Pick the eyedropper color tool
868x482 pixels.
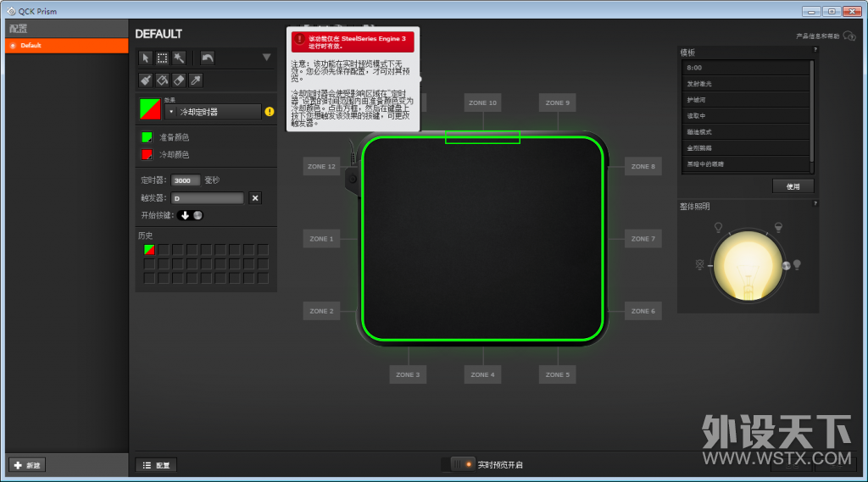coord(196,80)
